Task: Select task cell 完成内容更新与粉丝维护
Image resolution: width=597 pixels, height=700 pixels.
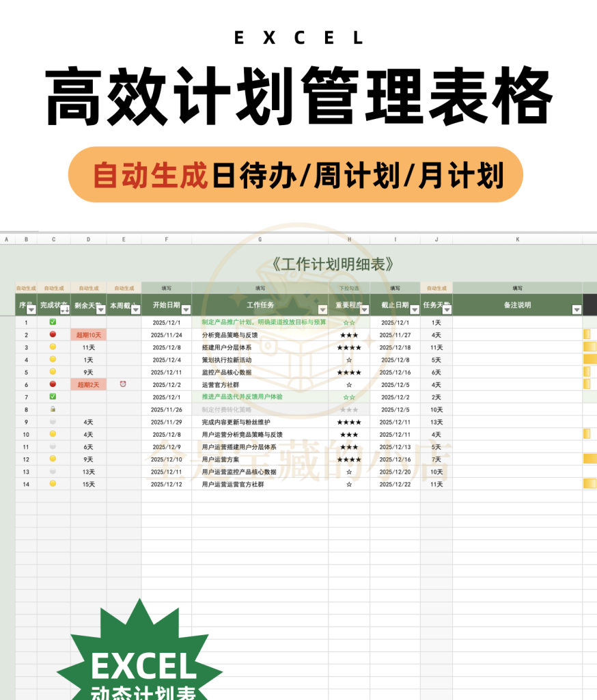Action: 260,422
